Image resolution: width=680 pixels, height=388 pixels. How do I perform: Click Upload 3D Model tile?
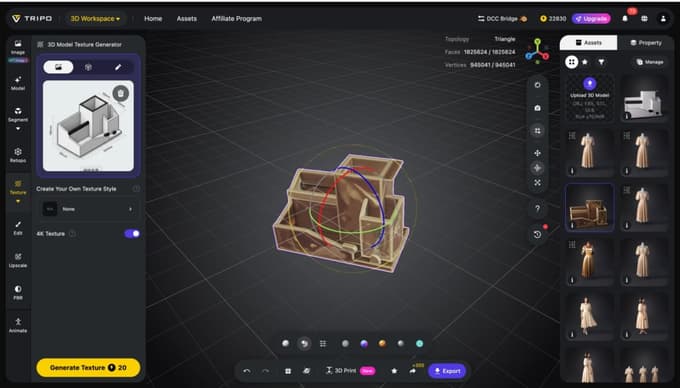click(x=589, y=98)
